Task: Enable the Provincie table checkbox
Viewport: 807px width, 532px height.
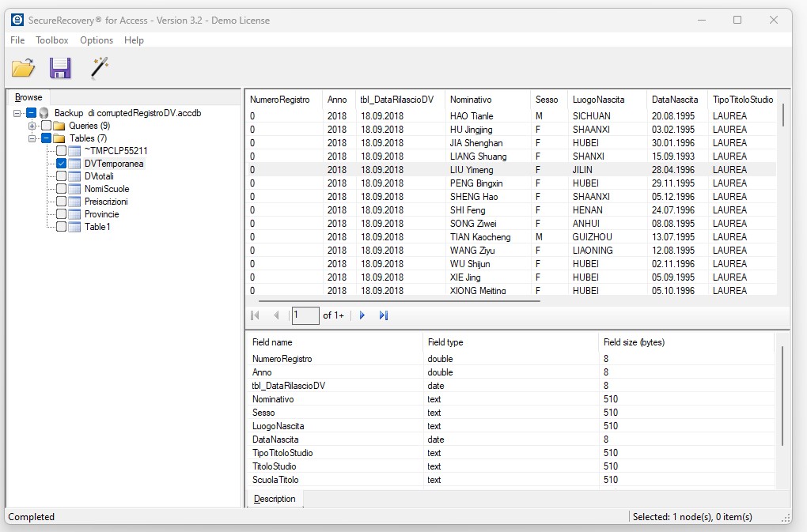Action: (x=61, y=214)
